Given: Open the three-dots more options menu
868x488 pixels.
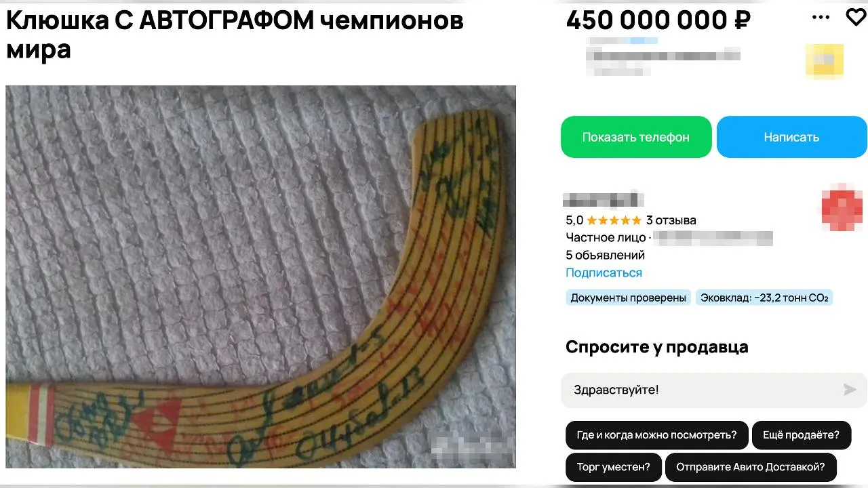Looking at the screenshot, I should [821, 18].
